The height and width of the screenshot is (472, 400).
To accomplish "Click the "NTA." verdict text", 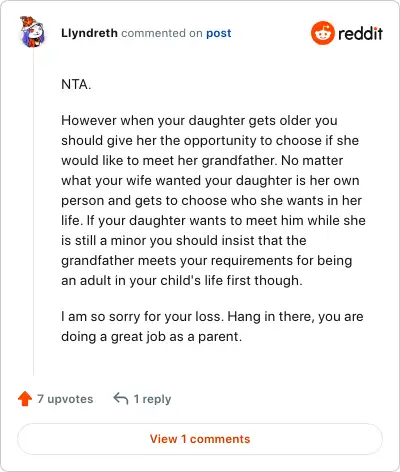I will pyautogui.click(x=76, y=84).
